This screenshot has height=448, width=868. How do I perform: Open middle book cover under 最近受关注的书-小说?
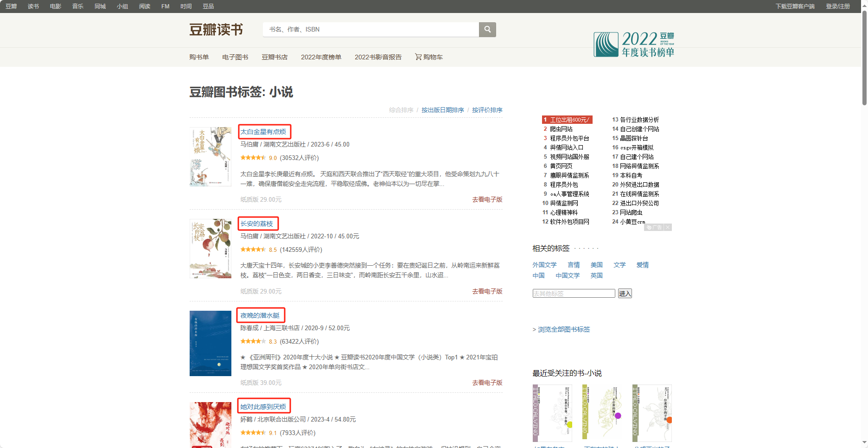coord(602,413)
